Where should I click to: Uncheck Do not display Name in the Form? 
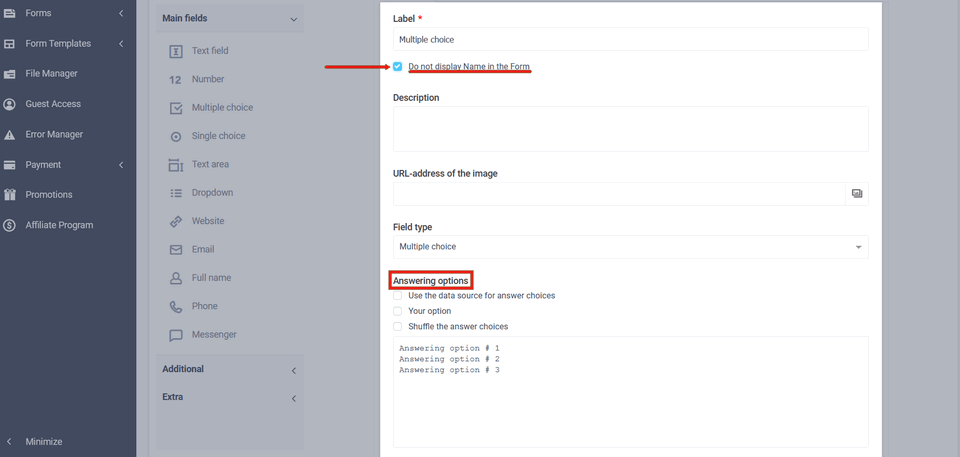(398, 66)
